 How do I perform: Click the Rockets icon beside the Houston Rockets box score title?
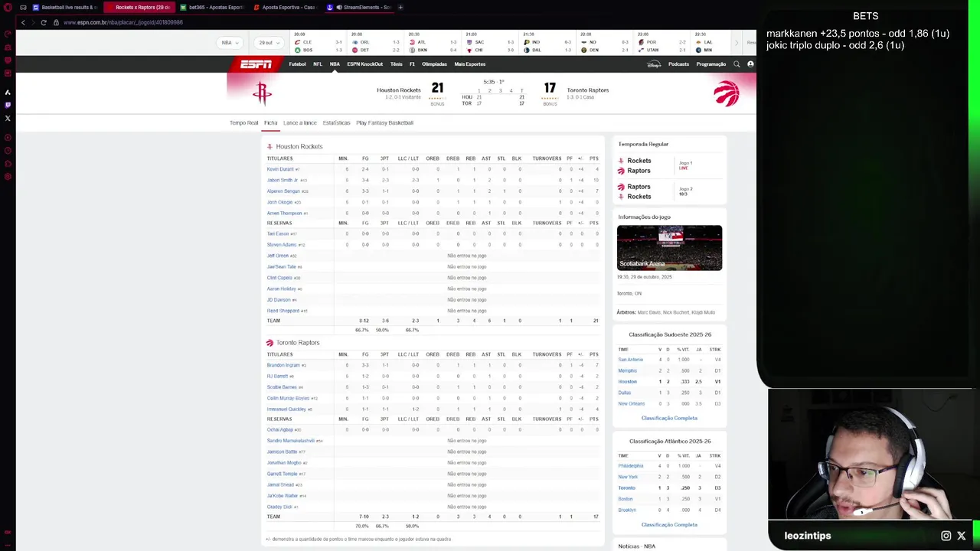point(269,146)
